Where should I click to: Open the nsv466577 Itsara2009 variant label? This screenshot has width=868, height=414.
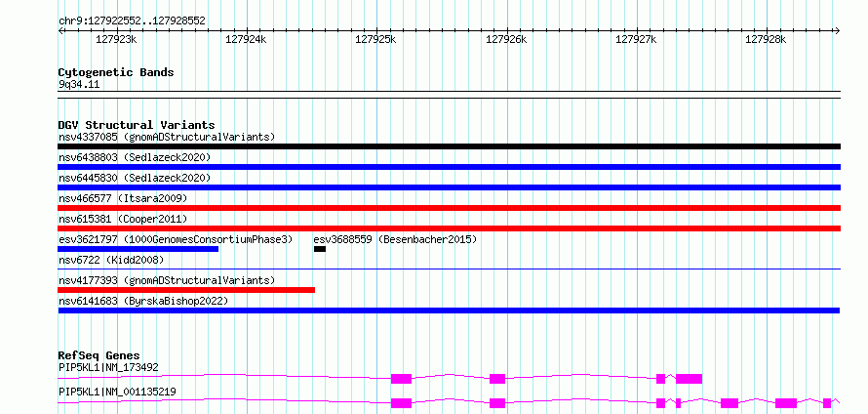123,198
